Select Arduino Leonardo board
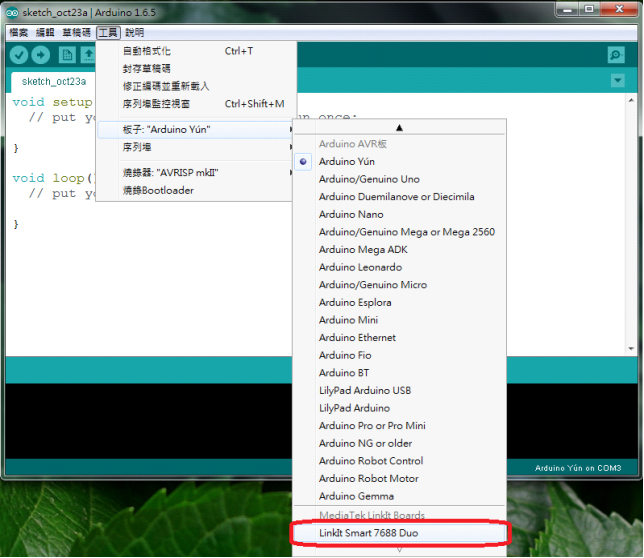The width and height of the screenshot is (644, 558). tap(399, 267)
